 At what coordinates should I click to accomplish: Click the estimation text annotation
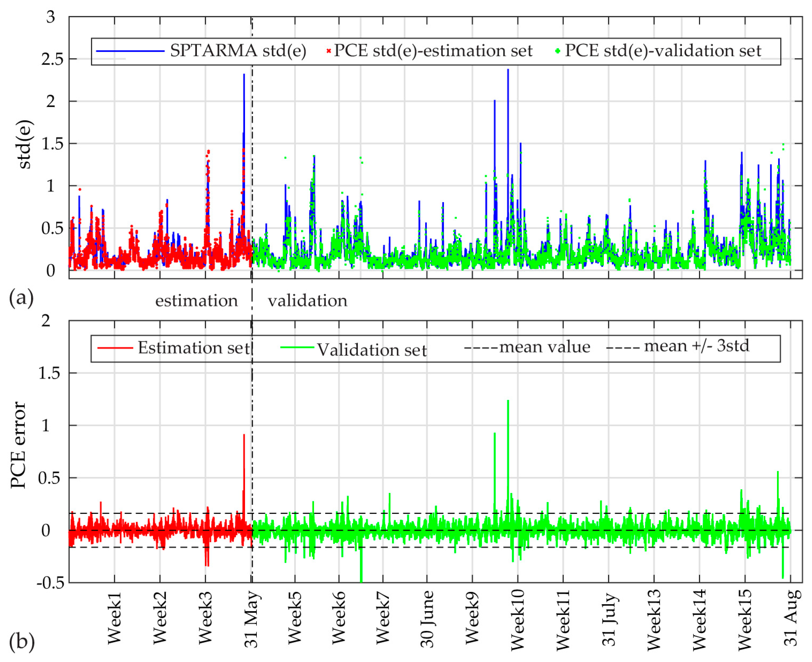tap(196, 301)
